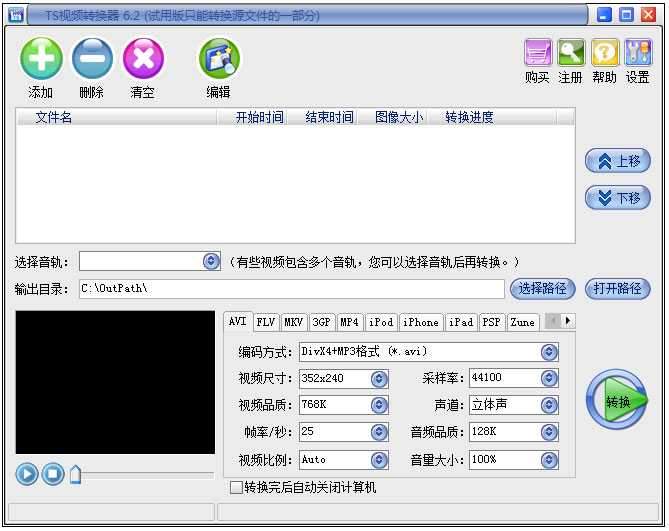Click the 文件名 column header
Screen dimensions: 669x531
pyautogui.click(x=117, y=117)
